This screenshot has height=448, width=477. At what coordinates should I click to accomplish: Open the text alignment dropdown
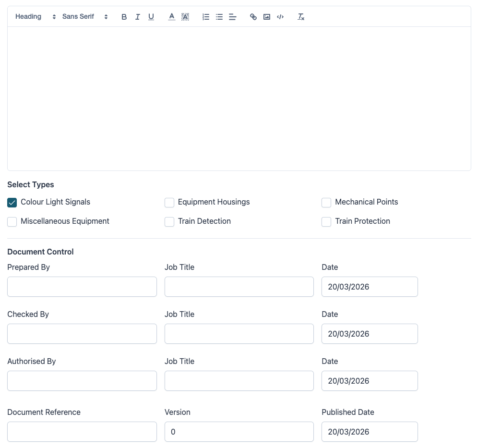(x=233, y=17)
